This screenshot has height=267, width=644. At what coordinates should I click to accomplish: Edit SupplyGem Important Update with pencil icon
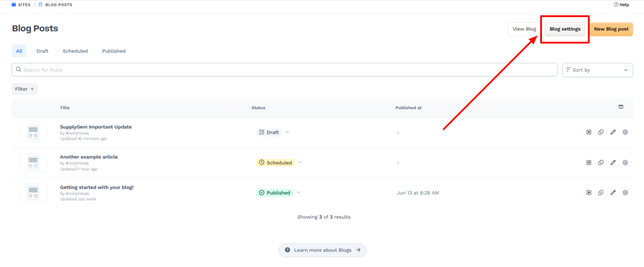(613, 132)
